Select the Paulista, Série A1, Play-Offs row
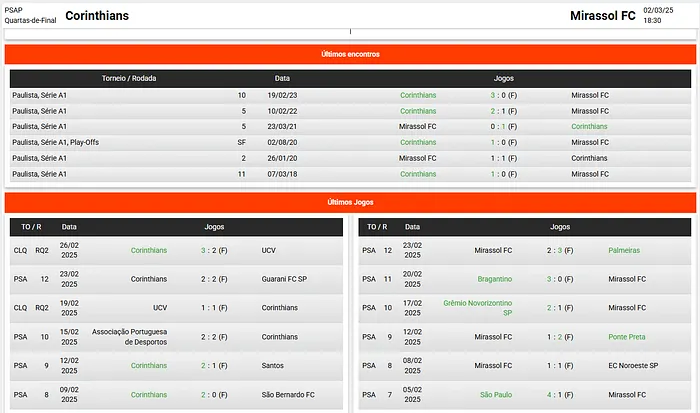700x413 pixels. pos(56,142)
